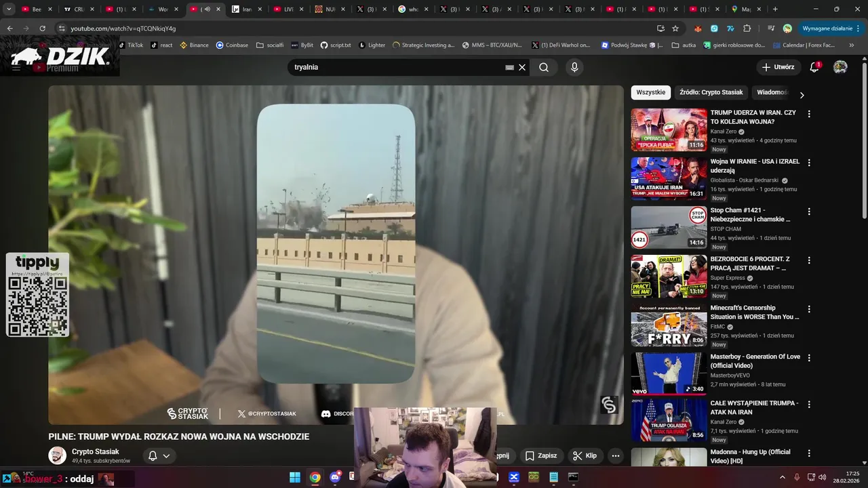Image resolution: width=868 pixels, height=488 pixels.
Task: Open the media control icon in toolbar
Action: tap(771, 28)
